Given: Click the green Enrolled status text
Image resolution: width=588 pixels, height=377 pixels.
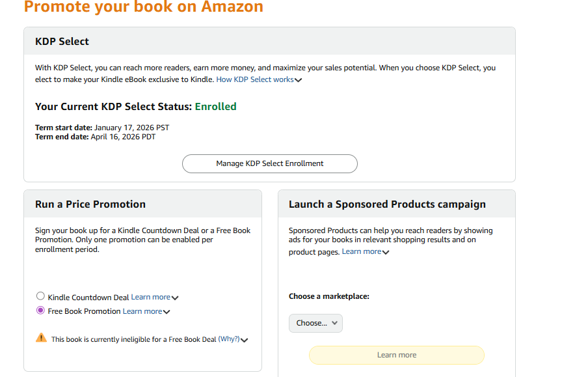Looking at the screenshot, I should point(215,106).
